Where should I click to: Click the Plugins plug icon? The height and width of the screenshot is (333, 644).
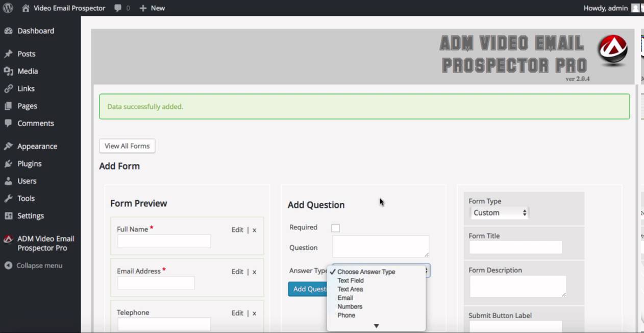coord(8,163)
